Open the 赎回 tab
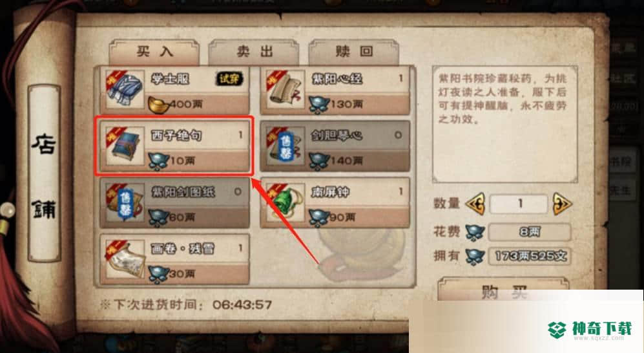This screenshot has height=353, width=644. pos(354,52)
